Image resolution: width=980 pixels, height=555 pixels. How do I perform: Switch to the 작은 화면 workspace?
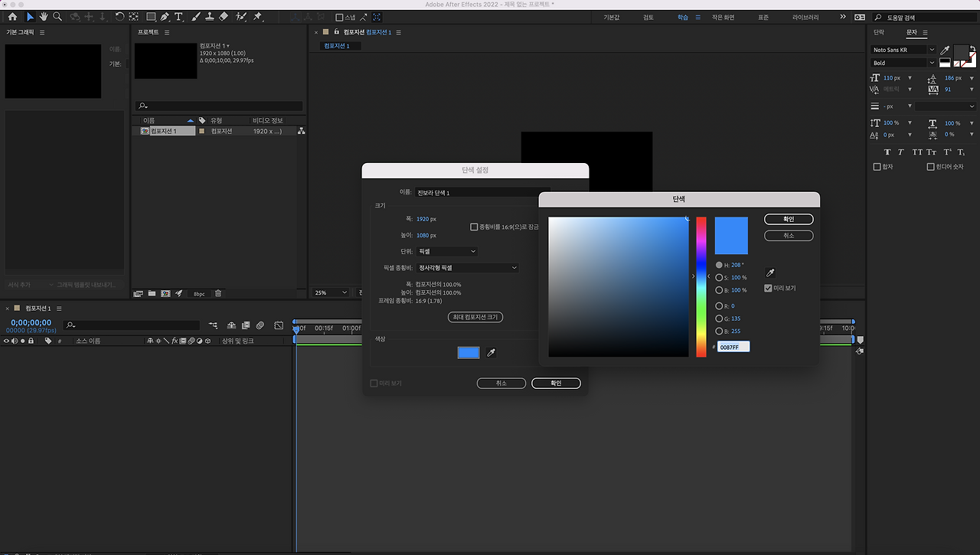(723, 17)
